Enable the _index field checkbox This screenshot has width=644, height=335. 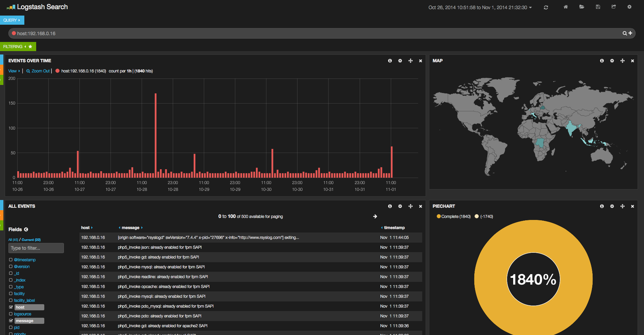[x=11, y=280]
